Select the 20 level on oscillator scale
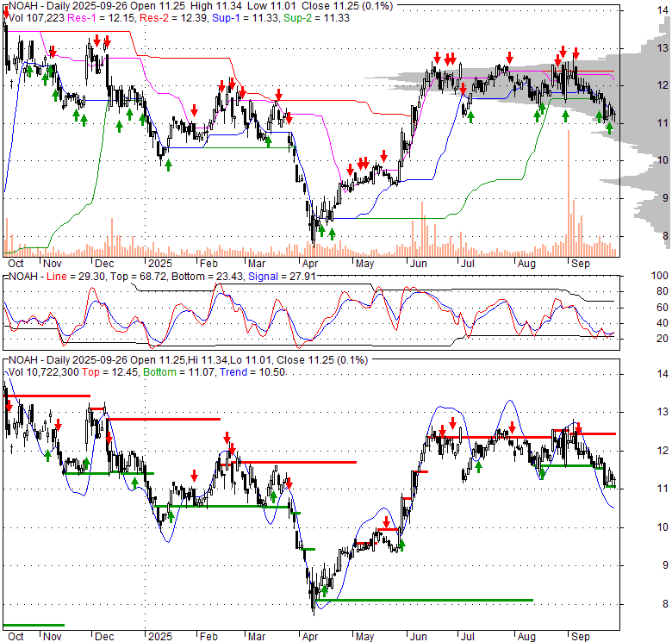The width and height of the screenshot is (672, 642). (x=663, y=339)
